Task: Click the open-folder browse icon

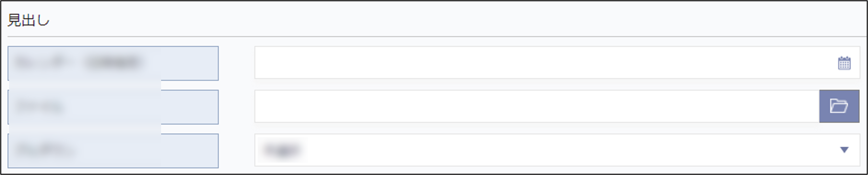Action: (x=839, y=106)
